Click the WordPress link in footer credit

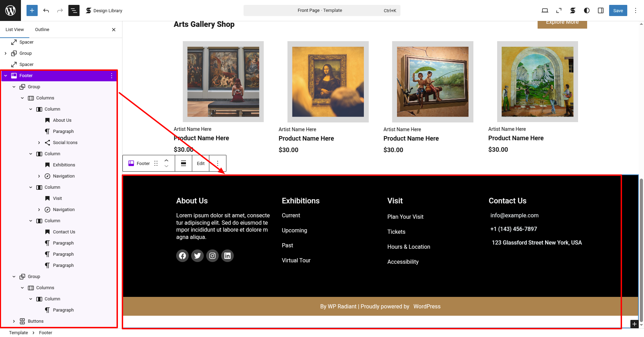427,307
